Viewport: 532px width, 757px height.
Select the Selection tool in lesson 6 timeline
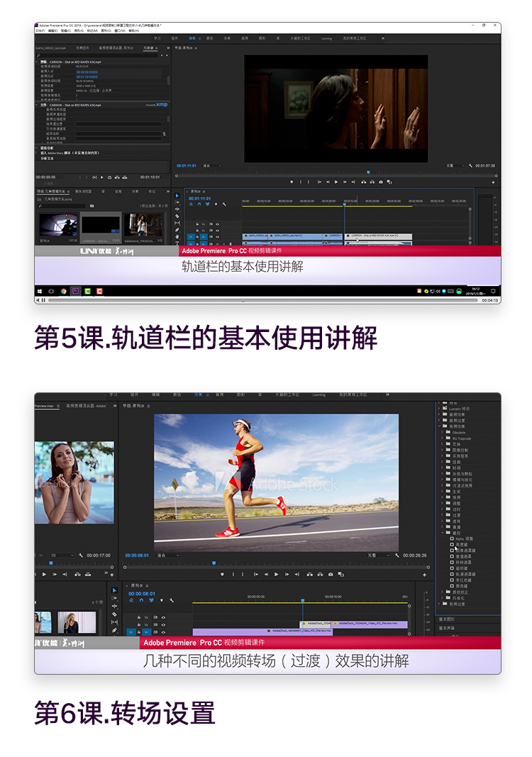114,590
